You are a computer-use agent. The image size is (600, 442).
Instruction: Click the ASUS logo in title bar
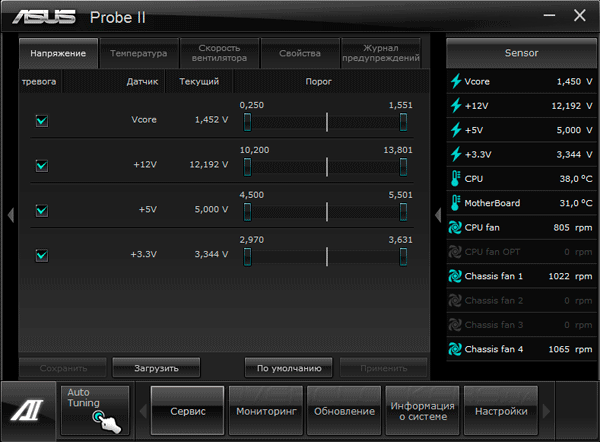44,17
